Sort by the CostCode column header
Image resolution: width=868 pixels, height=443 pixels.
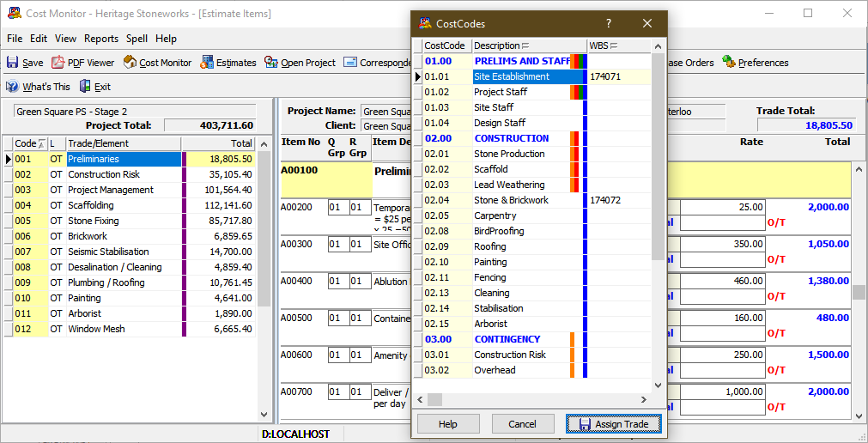click(x=447, y=46)
